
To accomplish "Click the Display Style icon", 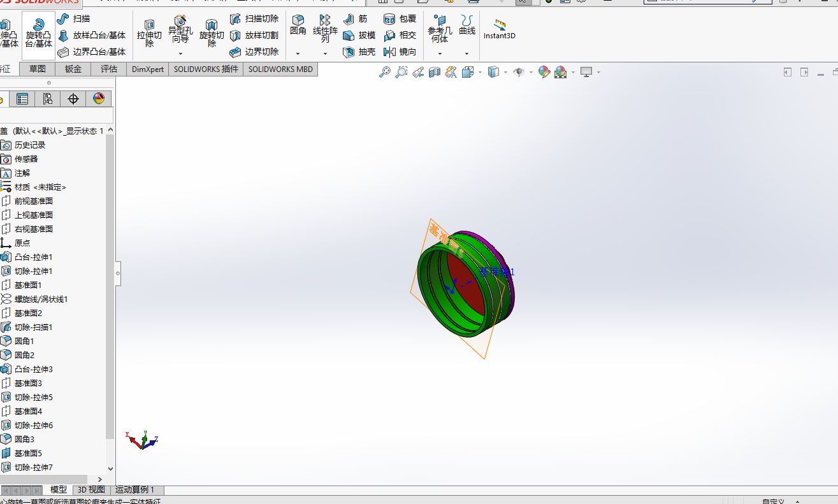I will point(493,72).
